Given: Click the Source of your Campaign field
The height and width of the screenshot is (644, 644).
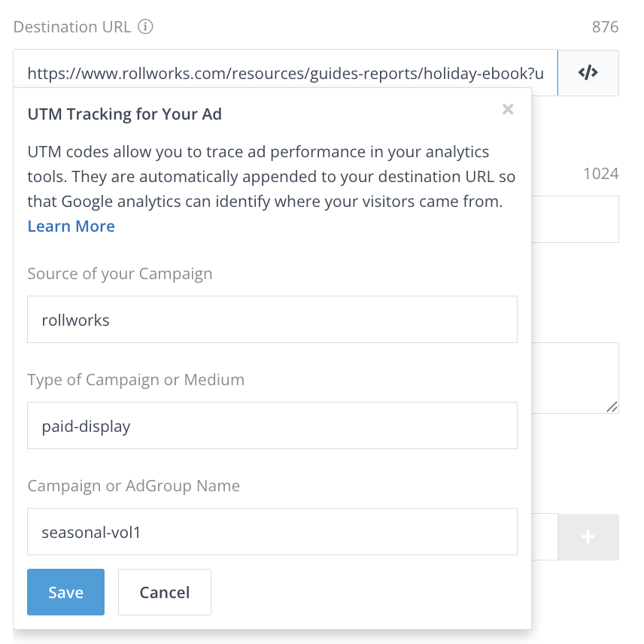Looking at the screenshot, I should pyautogui.click(x=272, y=320).
